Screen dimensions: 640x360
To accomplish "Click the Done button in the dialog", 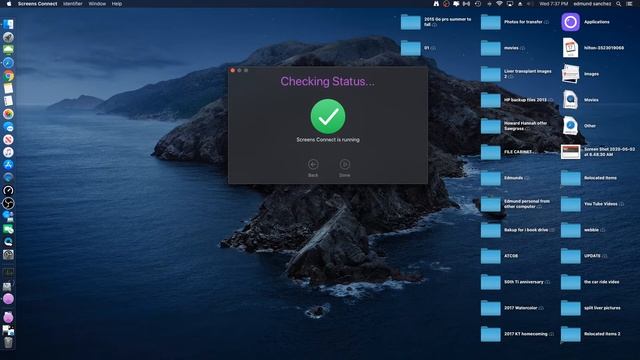I will (x=344, y=164).
